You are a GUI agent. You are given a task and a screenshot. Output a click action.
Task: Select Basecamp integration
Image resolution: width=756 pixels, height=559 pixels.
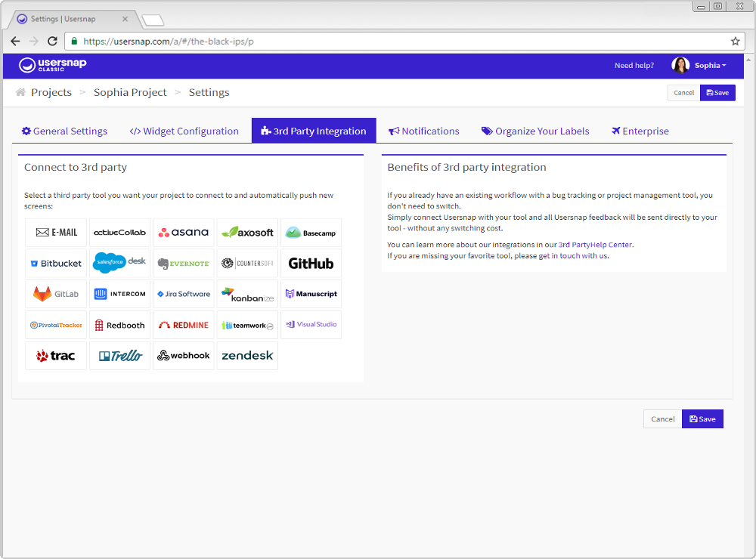tap(311, 233)
